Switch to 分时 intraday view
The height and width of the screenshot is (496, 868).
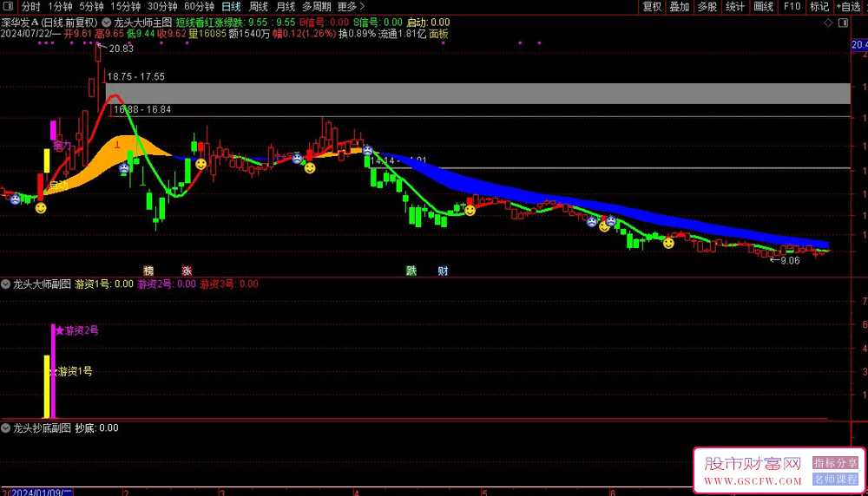(x=31, y=7)
